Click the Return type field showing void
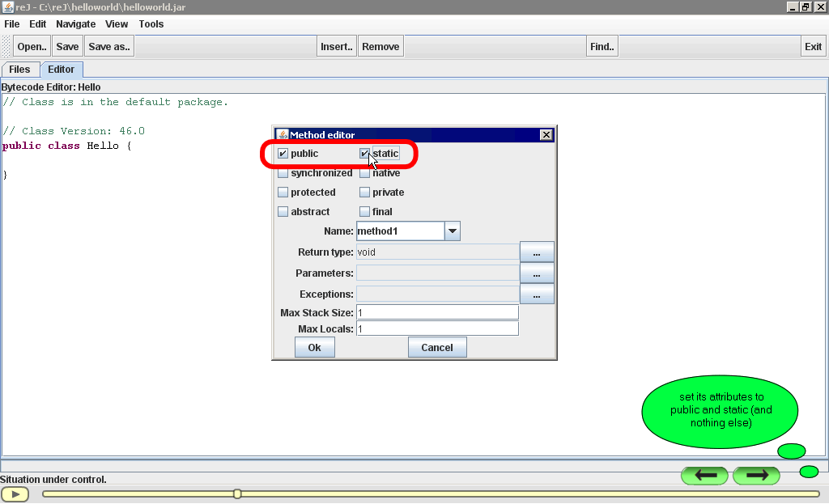 [x=437, y=252]
